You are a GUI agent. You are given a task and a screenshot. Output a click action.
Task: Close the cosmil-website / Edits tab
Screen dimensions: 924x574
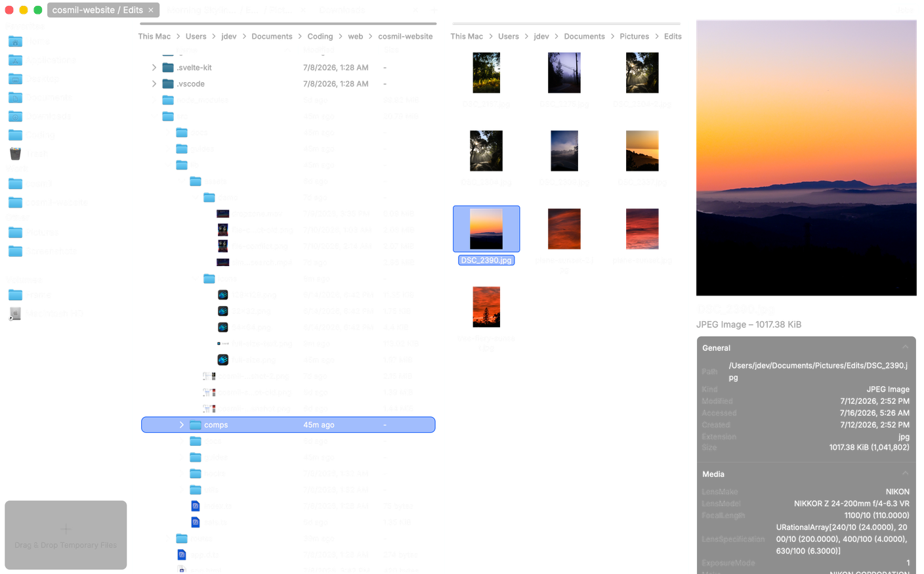[151, 10]
